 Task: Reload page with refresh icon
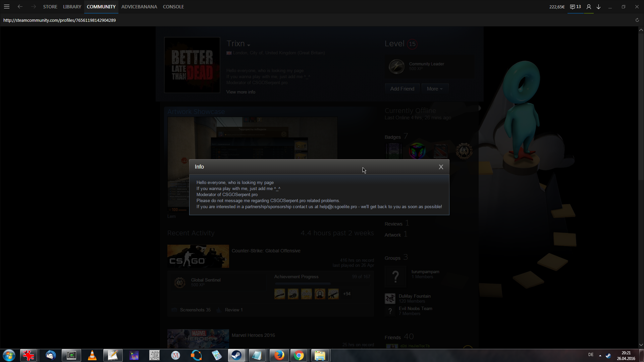click(x=637, y=20)
